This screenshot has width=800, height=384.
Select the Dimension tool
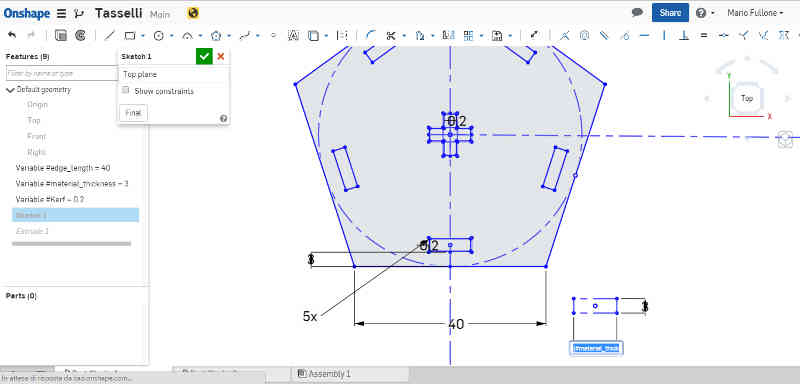[x=534, y=35]
